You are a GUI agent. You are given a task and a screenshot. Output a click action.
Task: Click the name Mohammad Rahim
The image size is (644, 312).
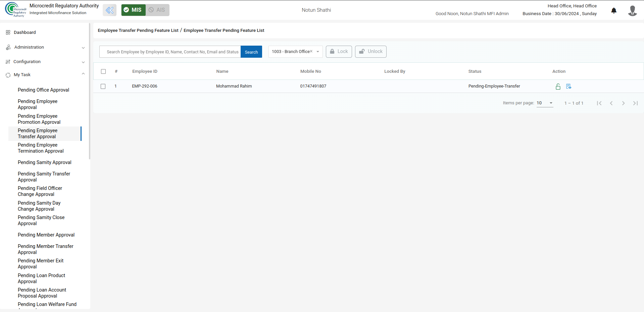click(234, 86)
